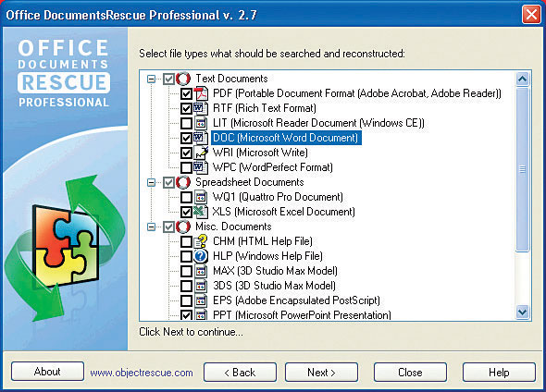546x392 pixels.
Task: Click the Next button
Action: pos(321,373)
